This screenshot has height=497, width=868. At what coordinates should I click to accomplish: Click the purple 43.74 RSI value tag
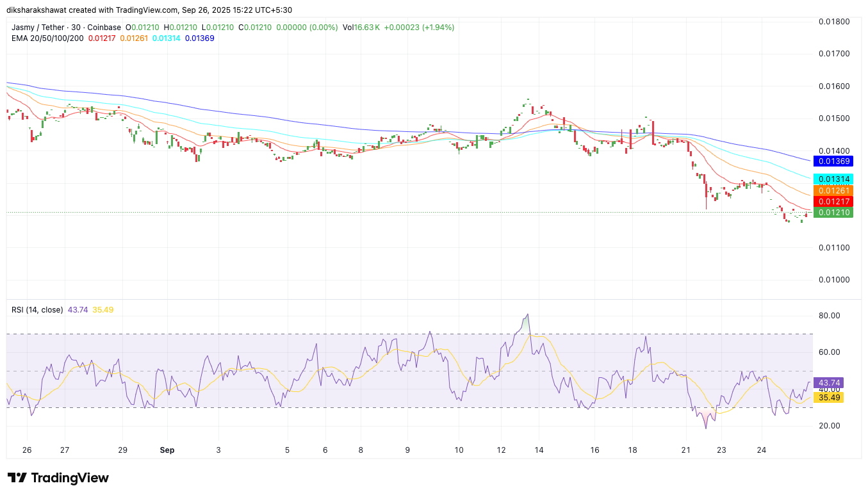pyautogui.click(x=828, y=382)
